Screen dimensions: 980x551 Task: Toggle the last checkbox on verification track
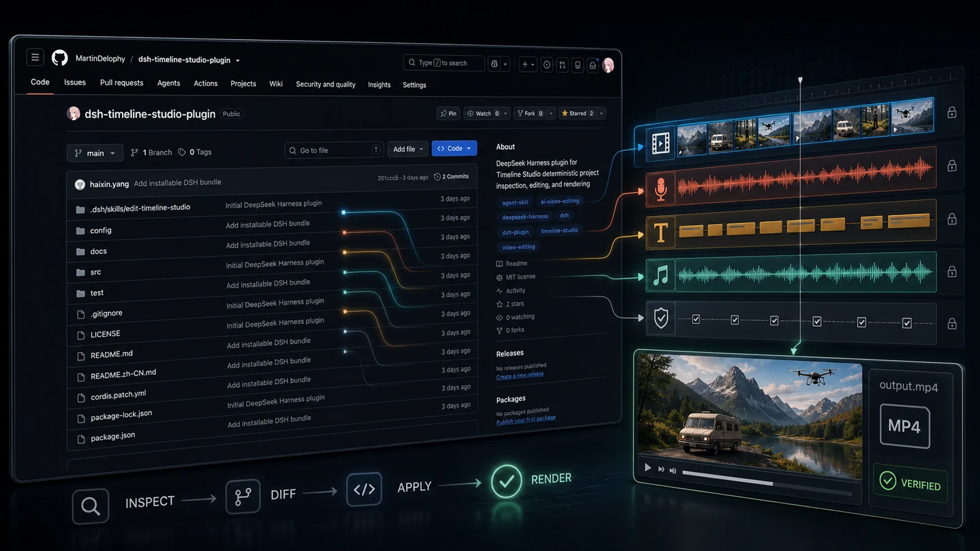tap(907, 323)
